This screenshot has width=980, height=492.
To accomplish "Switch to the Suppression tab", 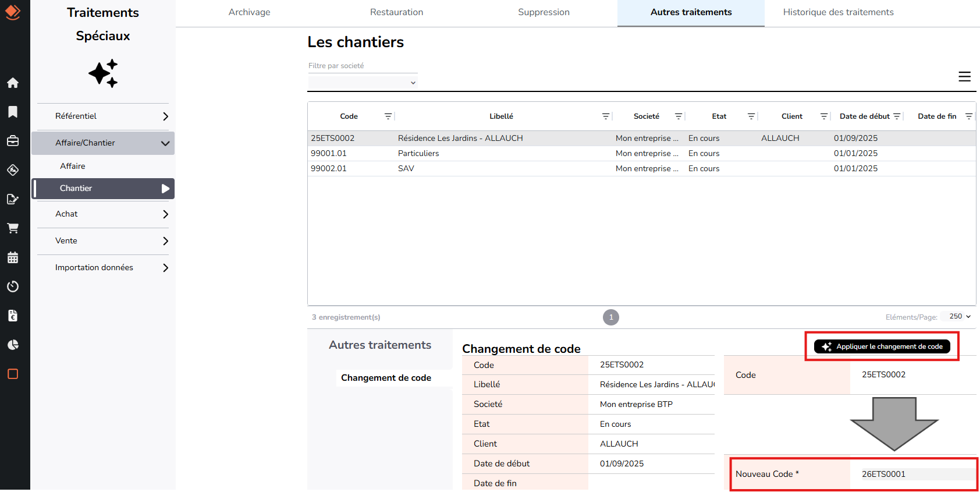I will [x=544, y=12].
